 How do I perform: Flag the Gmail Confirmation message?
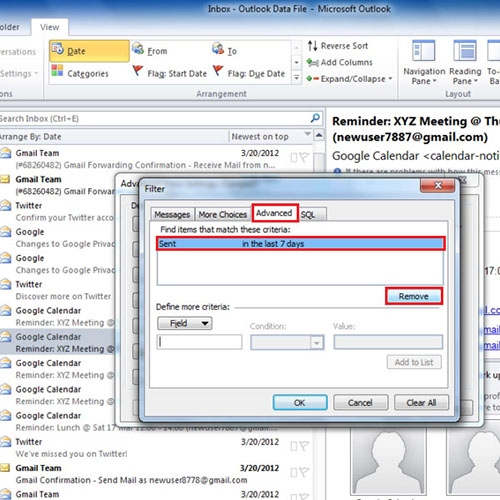click(304, 472)
